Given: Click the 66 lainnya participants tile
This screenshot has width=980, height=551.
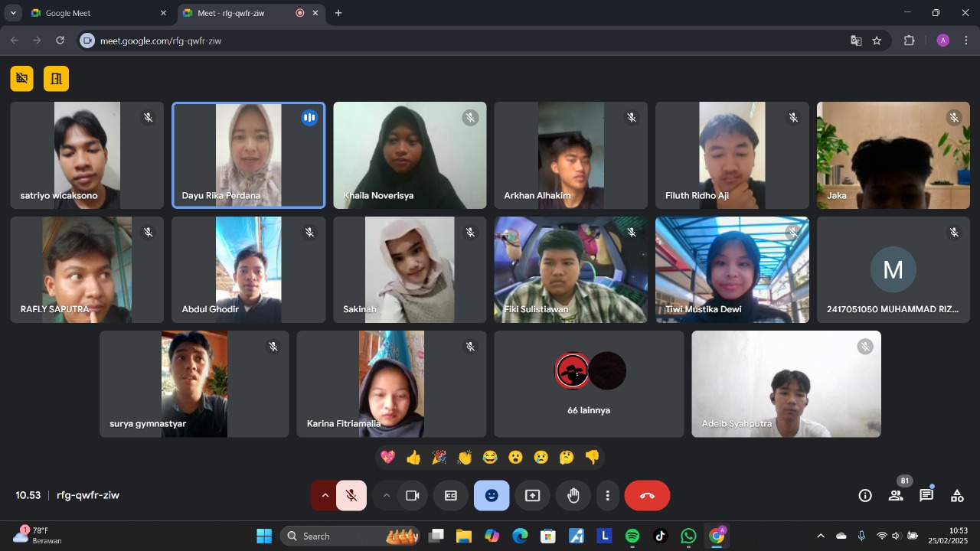Looking at the screenshot, I should pyautogui.click(x=589, y=384).
